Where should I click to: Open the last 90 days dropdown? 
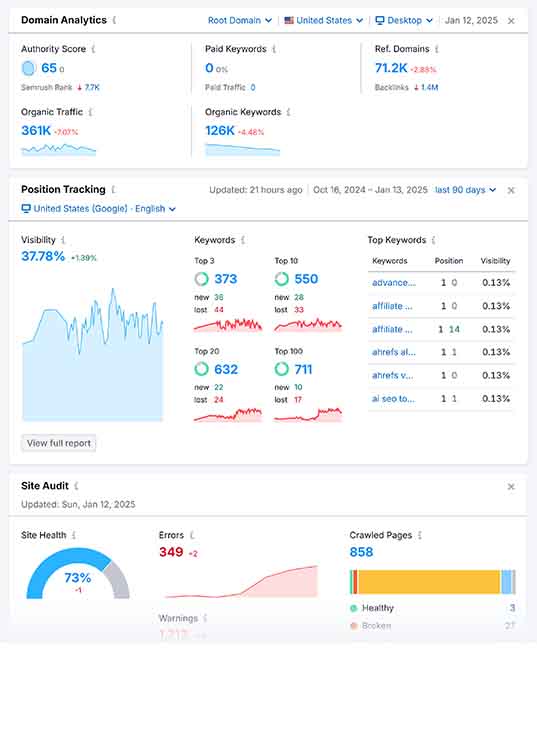click(x=466, y=190)
